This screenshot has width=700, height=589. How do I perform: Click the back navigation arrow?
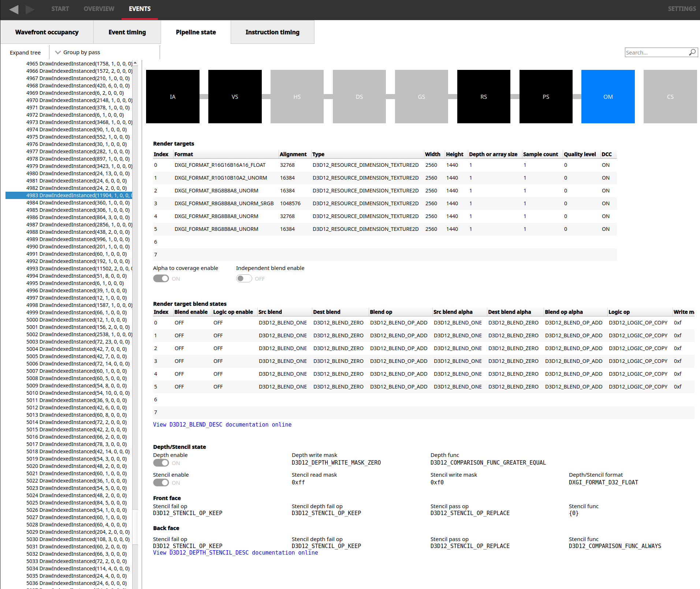tap(14, 10)
